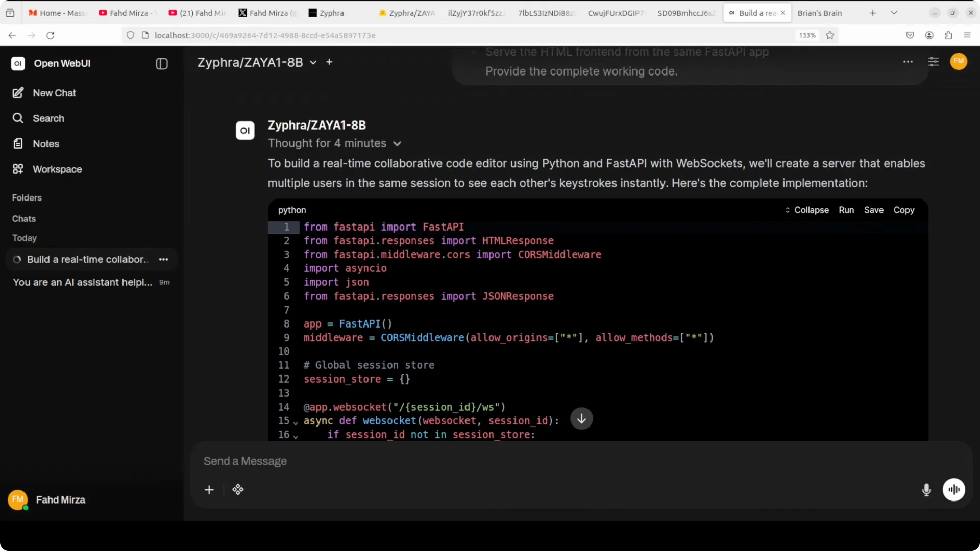
Task: Run the python code block
Action: click(846, 210)
